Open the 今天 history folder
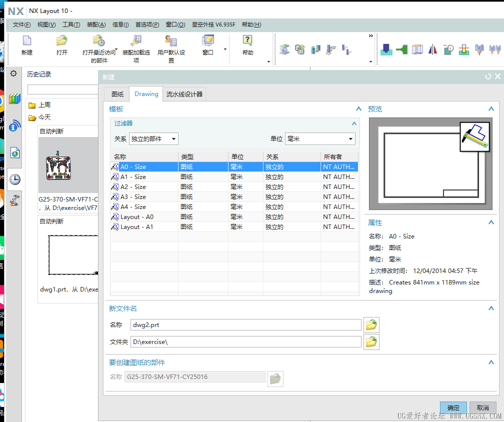 point(39,117)
